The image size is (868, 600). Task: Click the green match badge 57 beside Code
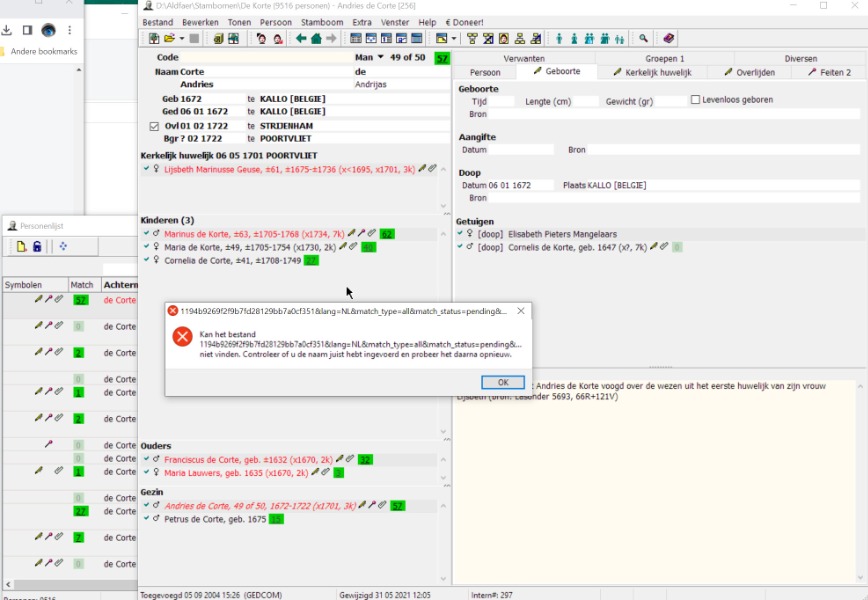pos(442,59)
